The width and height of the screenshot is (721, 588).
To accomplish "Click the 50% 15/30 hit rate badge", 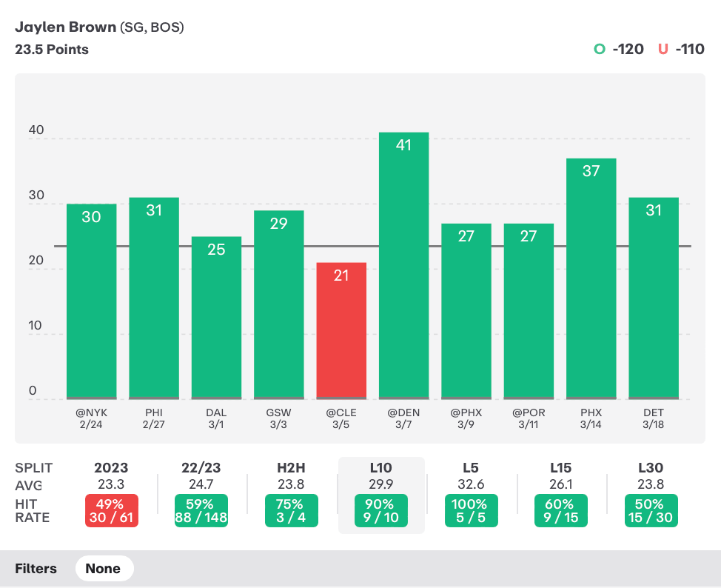I will click(651, 511).
